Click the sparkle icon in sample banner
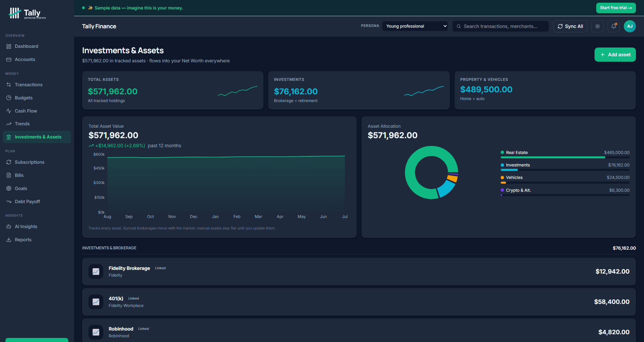 click(x=90, y=8)
